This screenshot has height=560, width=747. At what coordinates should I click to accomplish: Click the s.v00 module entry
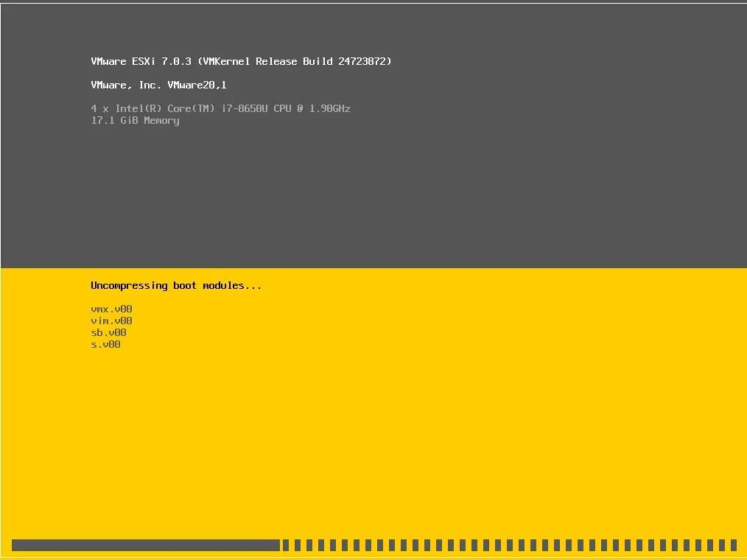pos(106,344)
